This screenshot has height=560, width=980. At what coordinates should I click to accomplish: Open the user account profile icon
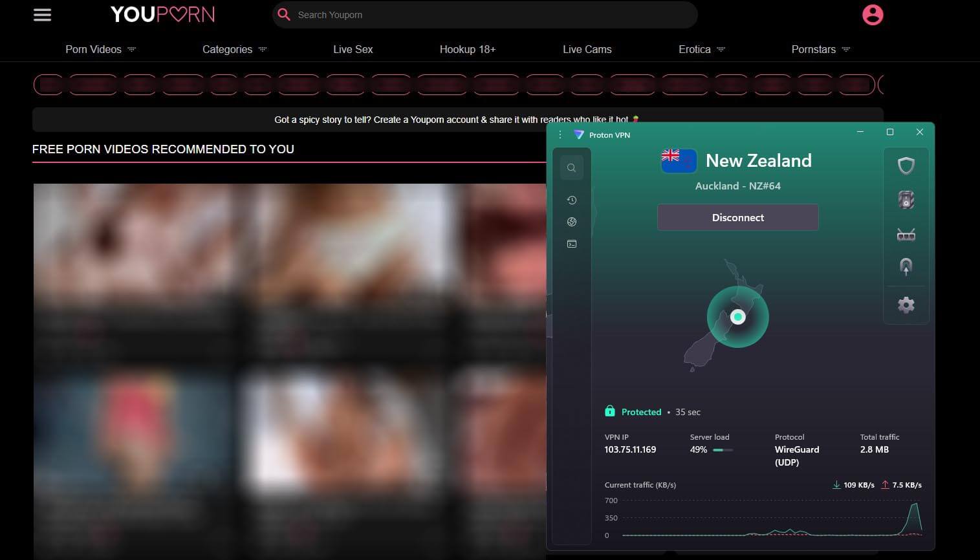pos(873,14)
